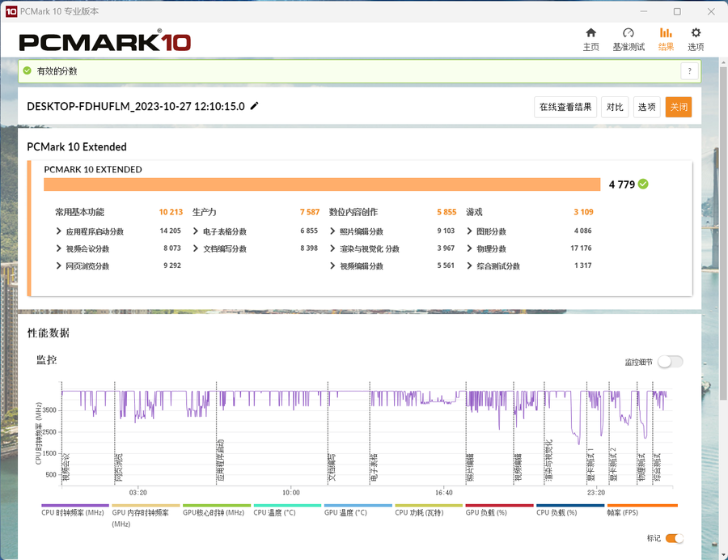Disable the 标记 markers toggle
Image resolution: width=728 pixels, height=560 pixels.
(674, 538)
